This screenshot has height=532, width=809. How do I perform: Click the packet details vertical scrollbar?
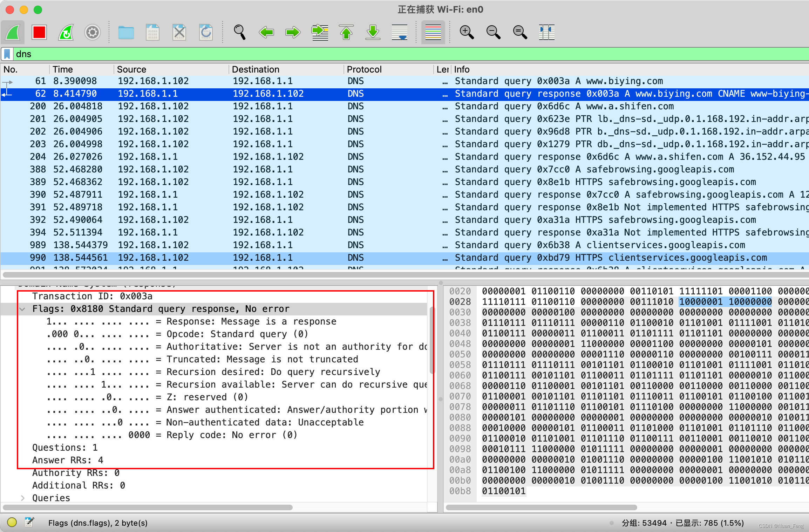coord(432,340)
